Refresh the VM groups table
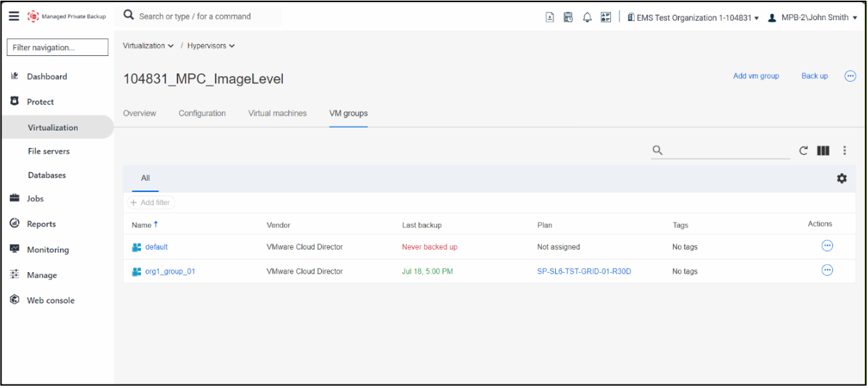 coord(804,150)
